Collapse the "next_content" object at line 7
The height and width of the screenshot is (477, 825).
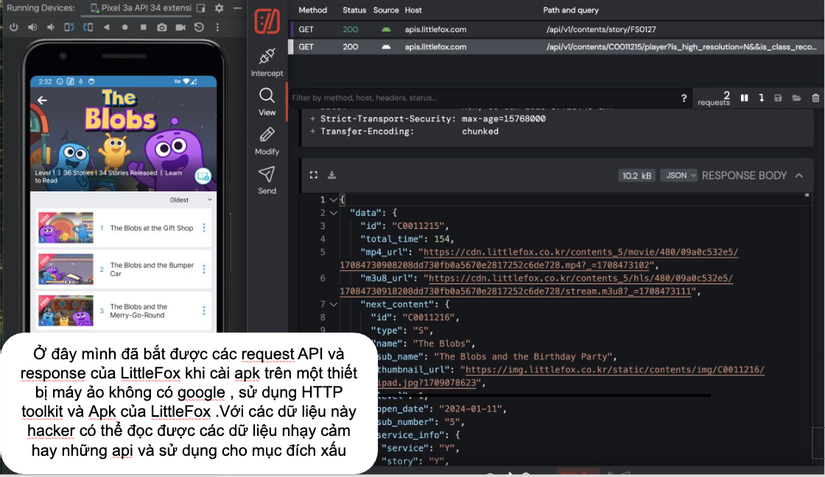point(333,305)
